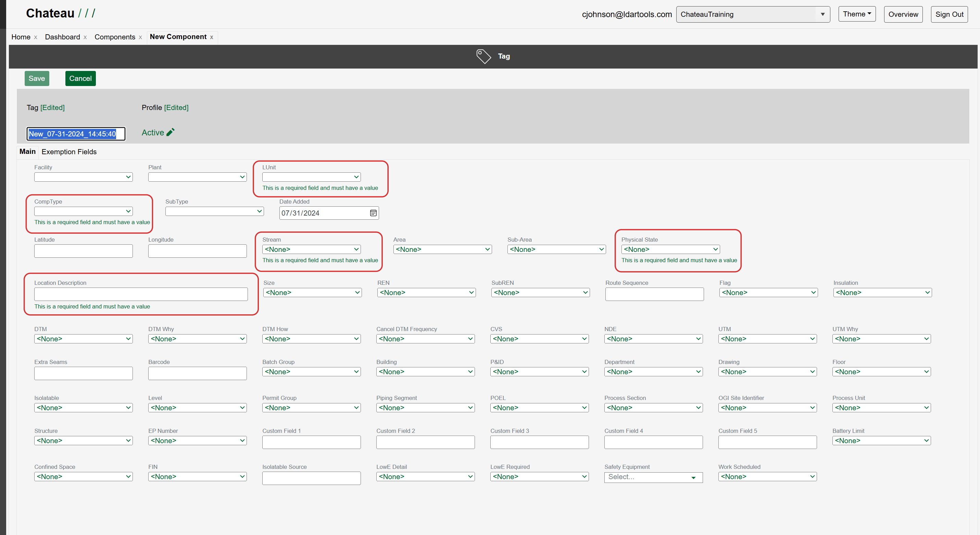
Task: Expand the CompType dropdown
Action: [x=83, y=211]
